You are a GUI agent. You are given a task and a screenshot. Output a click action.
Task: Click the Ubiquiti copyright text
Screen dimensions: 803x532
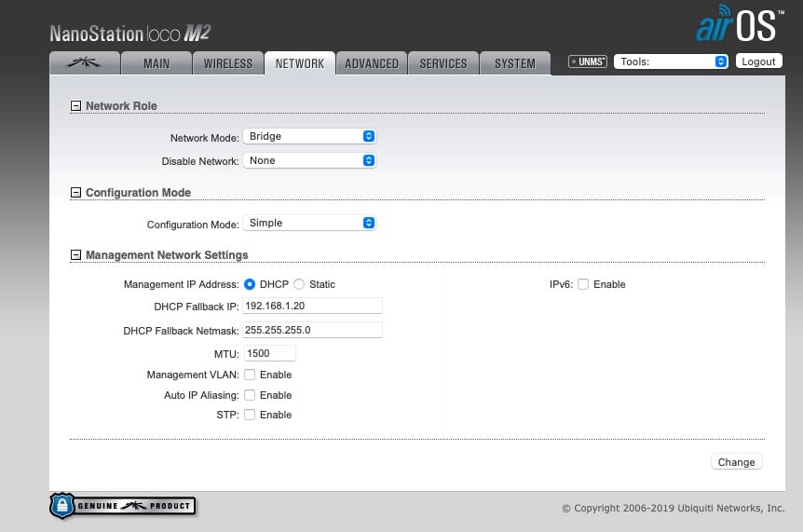tap(673, 508)
